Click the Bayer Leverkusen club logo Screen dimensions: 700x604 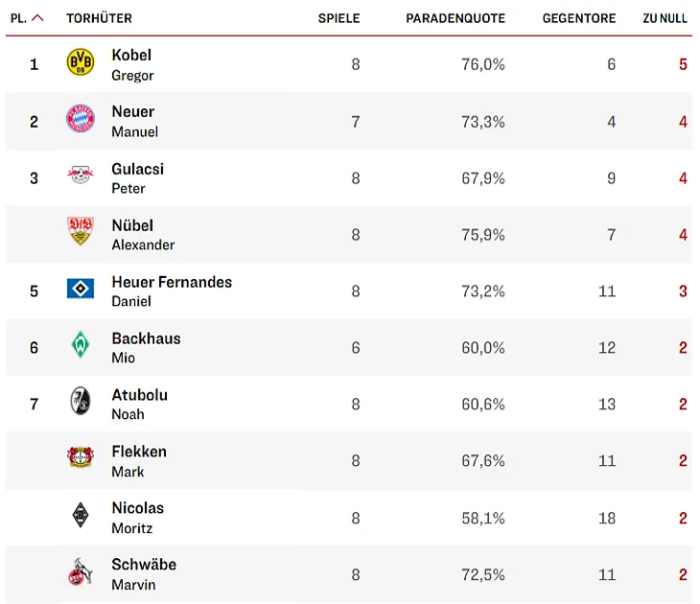(81, 458)
